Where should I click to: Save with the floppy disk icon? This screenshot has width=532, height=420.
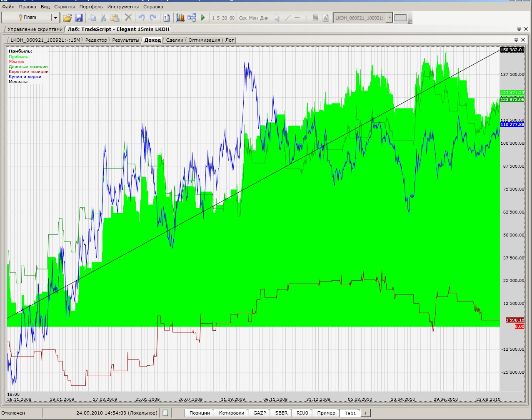coord(79,18)
